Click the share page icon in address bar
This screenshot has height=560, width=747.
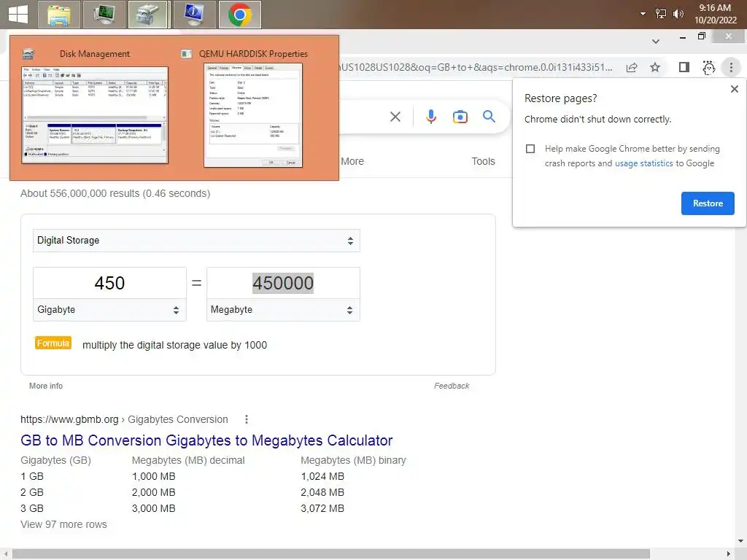click(x=632, y=68)
